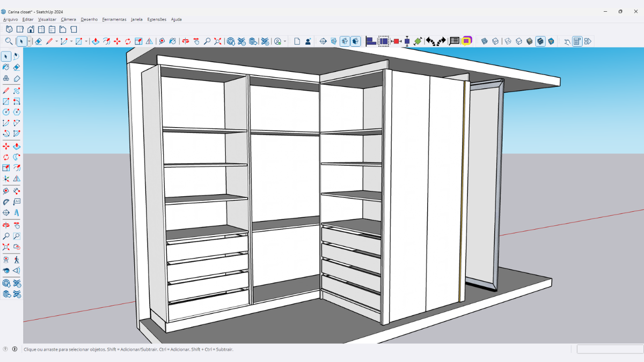Activate the Orbit tool in top toolbar
This screenshot has width=644, height=362.
186,41
